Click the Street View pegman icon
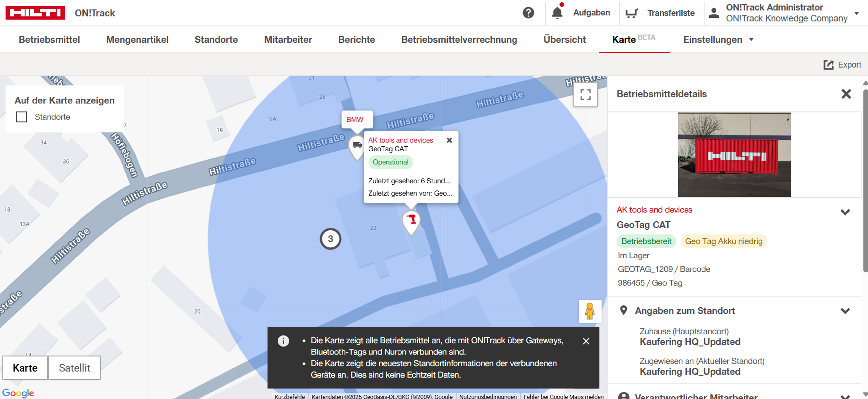The image size is (868, 399). coord(590,311)
